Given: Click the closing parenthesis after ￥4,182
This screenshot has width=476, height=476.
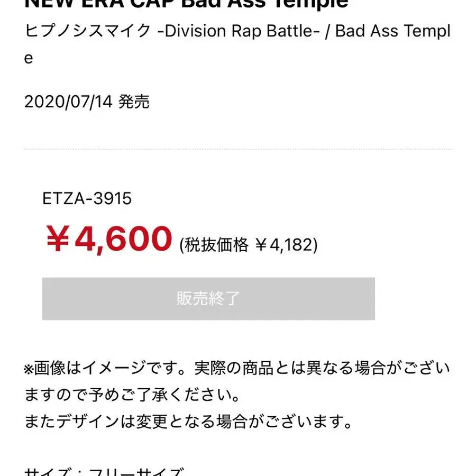Looking at the screenshot, I should point(315,245).
